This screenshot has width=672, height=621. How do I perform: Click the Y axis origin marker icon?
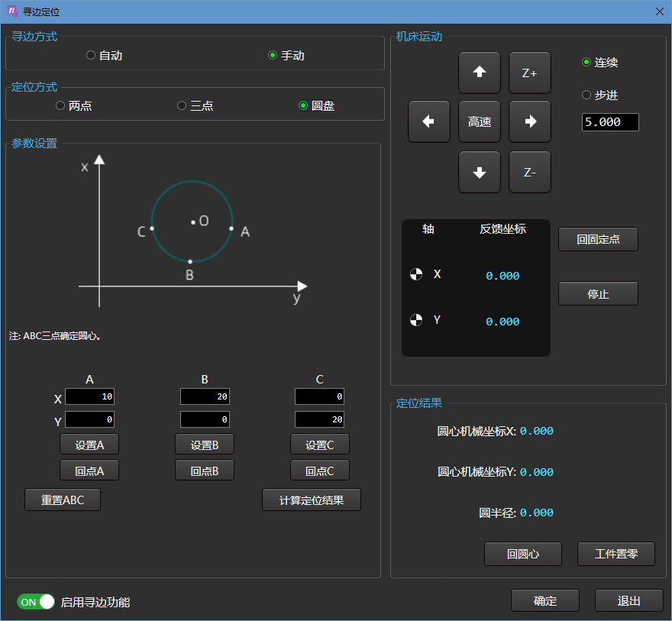pyautogui.click(x=416, y=320)
